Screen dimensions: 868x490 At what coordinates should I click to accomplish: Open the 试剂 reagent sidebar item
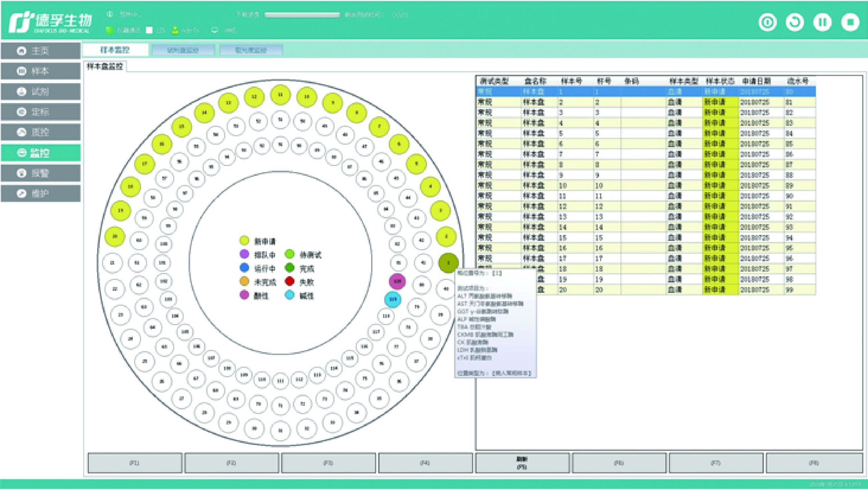(40, 92)
